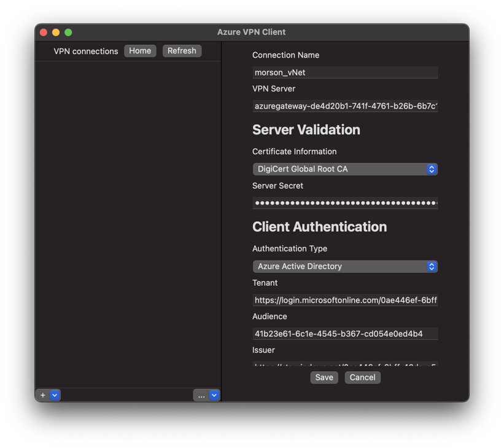
Task: Focus the Audience text field
Action: [344, 334]
